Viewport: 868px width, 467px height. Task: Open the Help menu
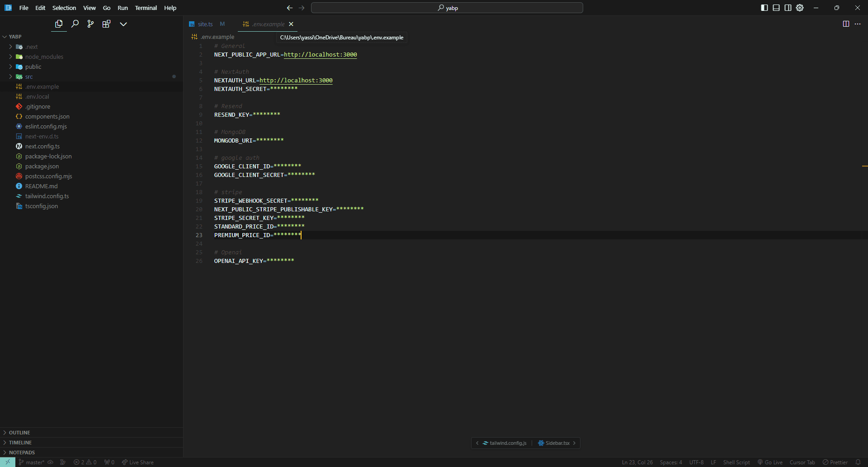pos(170,8)
